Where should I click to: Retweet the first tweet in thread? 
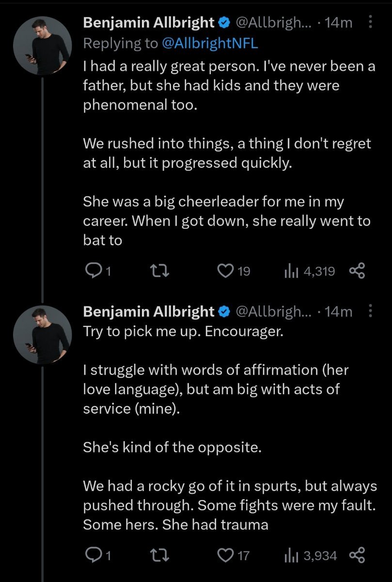click(158, 271)
